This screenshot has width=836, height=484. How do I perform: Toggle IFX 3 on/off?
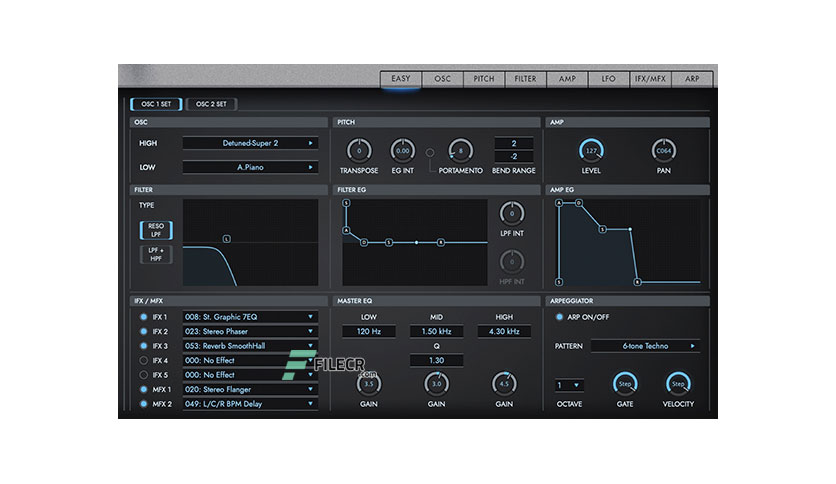(143, 346)
